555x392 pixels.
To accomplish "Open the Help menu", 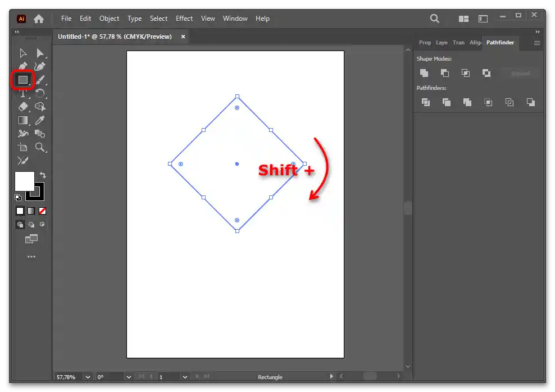I will [x=262, y=19].
